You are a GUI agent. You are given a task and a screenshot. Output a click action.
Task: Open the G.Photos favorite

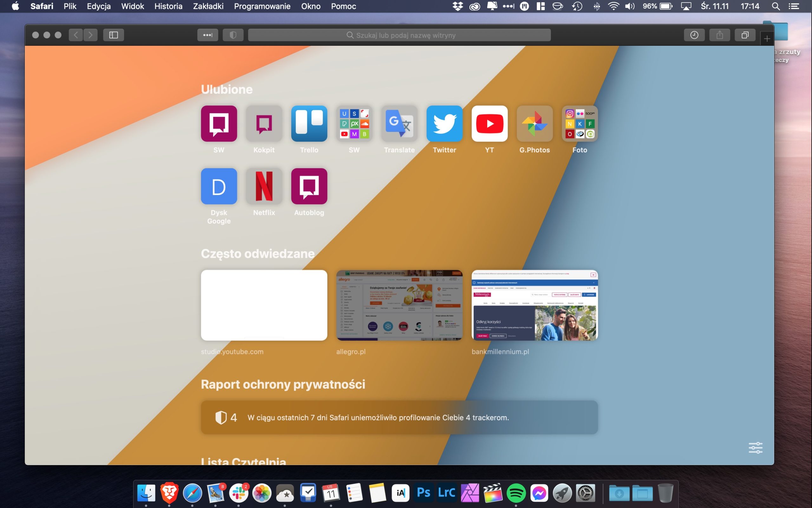[x=534, y=123]
